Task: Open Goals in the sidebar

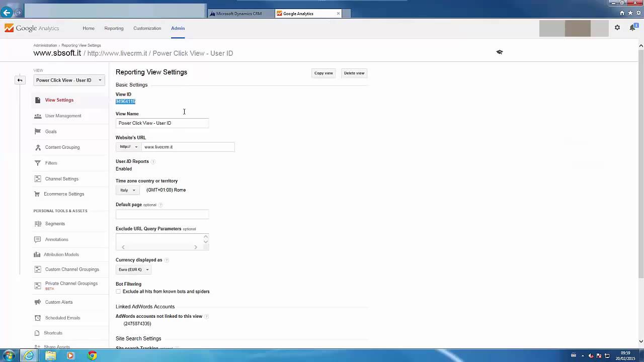Action: (x=51, y=132)
